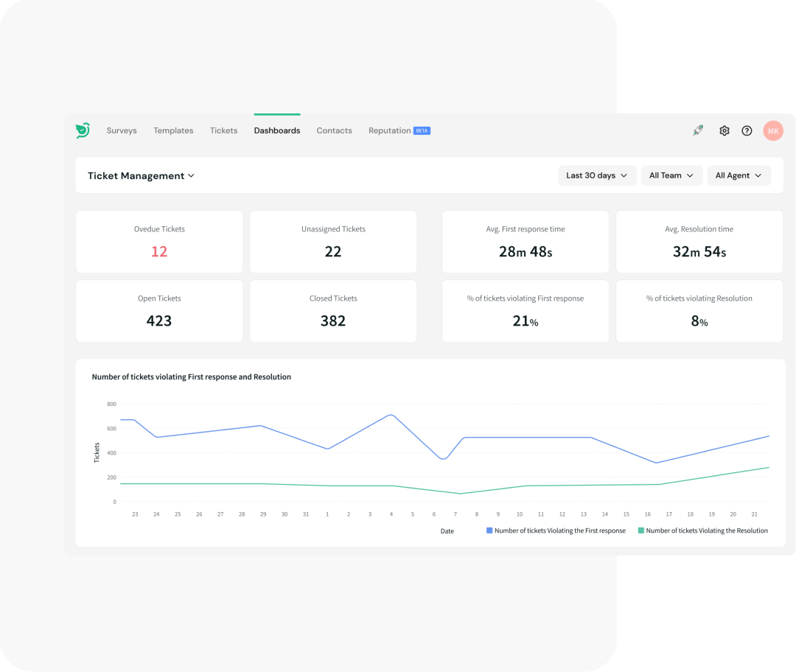This screenshot has height=672, width=796.
Task: Open the Tickets tab
Action: (x=223, y=130)
